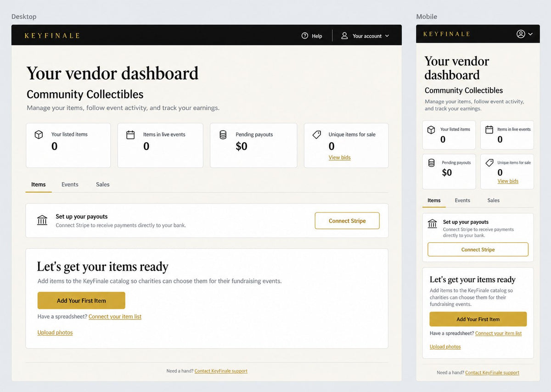This screenshot has height=392, width=551.
Task: Click the mobile Let's get your items ready heading
Action: pos(472,280)
